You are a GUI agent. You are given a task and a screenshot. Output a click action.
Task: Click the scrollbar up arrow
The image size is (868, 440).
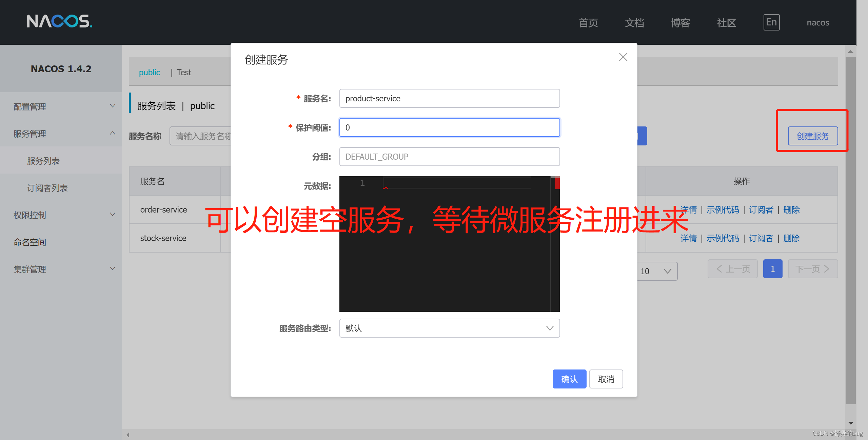[850, 52]
